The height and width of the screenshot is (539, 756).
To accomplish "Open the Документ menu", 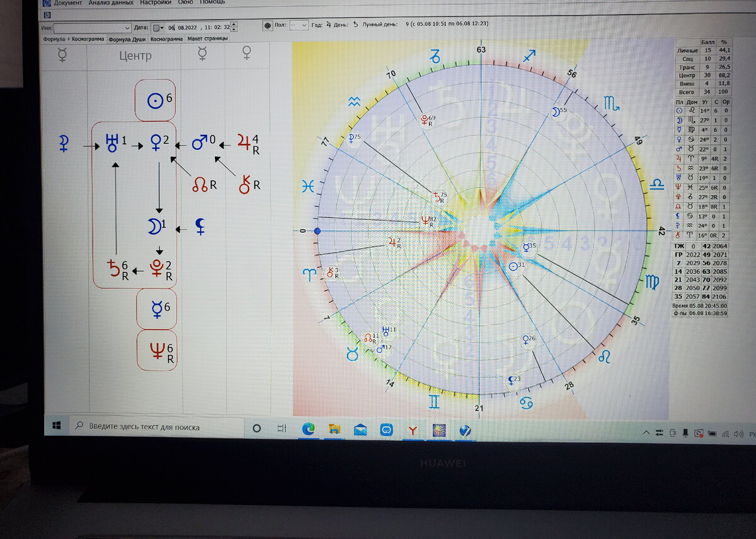I will pos(67,3).
